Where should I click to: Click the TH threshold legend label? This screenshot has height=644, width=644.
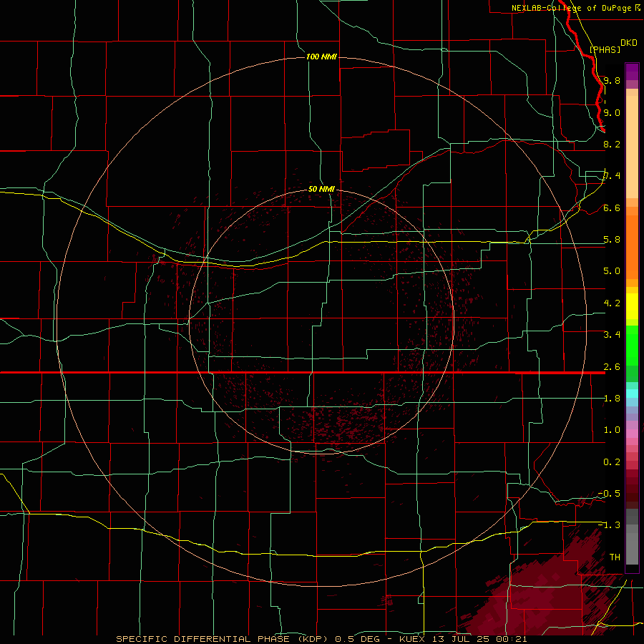615,557
